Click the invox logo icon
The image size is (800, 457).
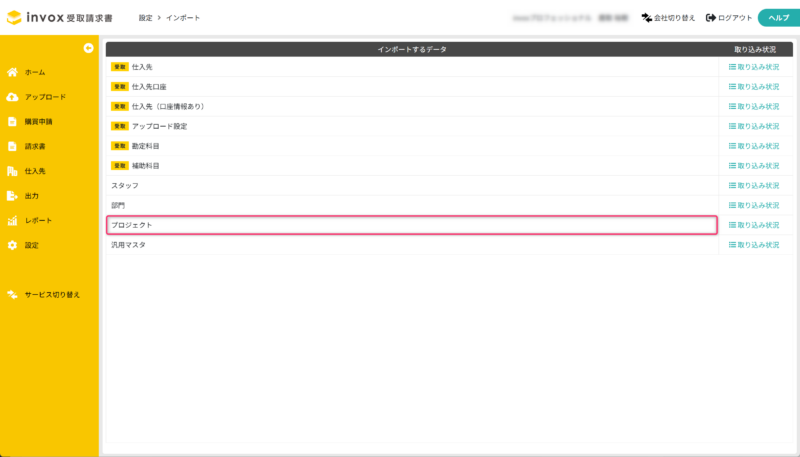pos(14,17)
